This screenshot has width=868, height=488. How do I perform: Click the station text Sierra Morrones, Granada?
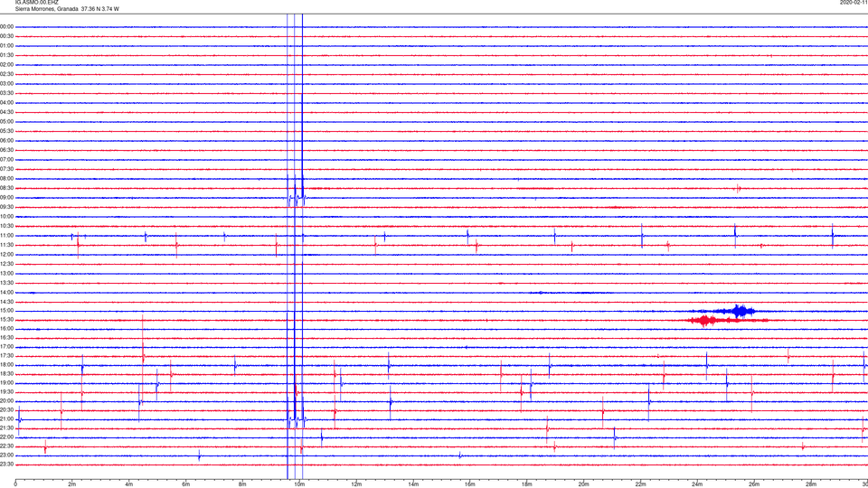click(46, 9)
